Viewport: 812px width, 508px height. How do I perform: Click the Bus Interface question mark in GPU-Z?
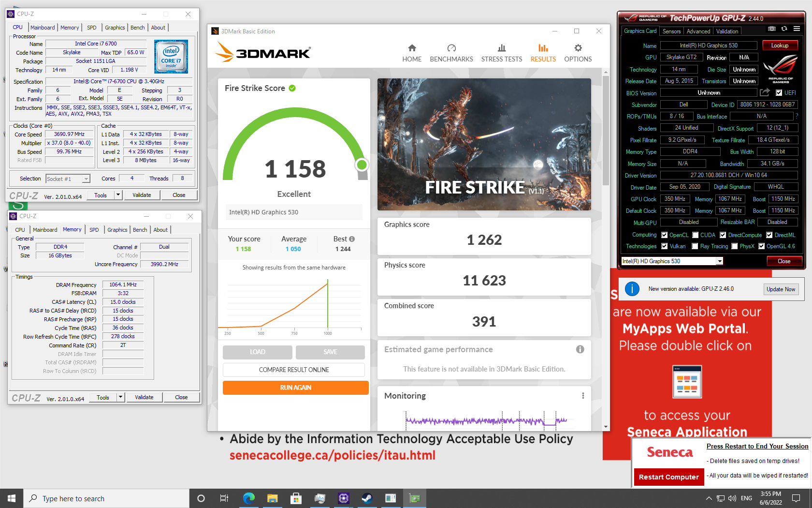(797, 116)
